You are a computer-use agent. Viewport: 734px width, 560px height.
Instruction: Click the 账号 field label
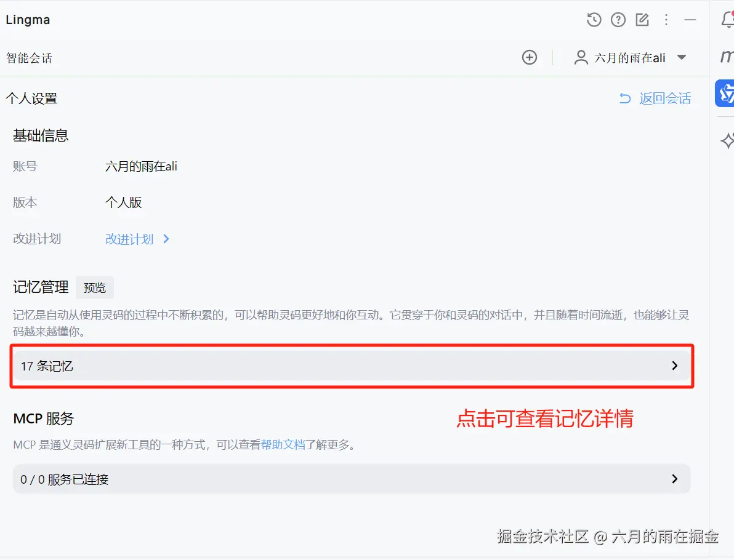pyautogui.click(x=25, y=166)
